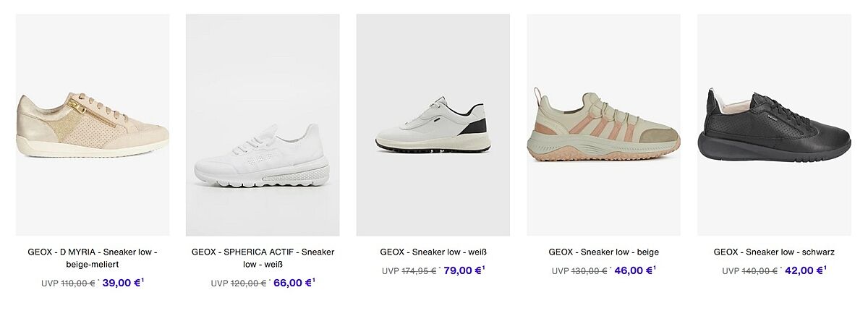Click the GEOX D MYRIA Sneaker low title
The width and height of the screenshot is (868, 316).
pos(93,258)
